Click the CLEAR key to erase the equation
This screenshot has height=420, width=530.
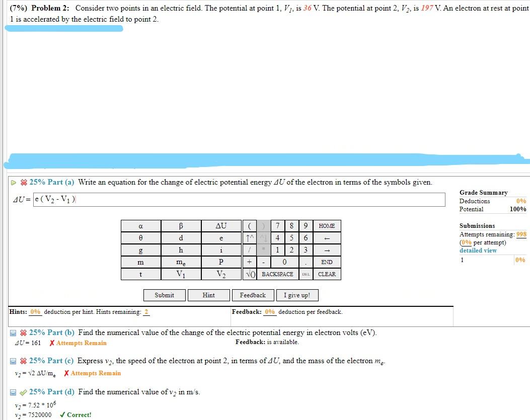(x=326, y=274)
